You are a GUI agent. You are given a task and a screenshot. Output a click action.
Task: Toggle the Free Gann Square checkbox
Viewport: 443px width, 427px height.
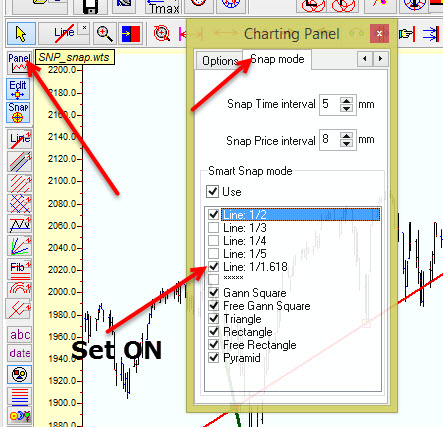(213, 306)
